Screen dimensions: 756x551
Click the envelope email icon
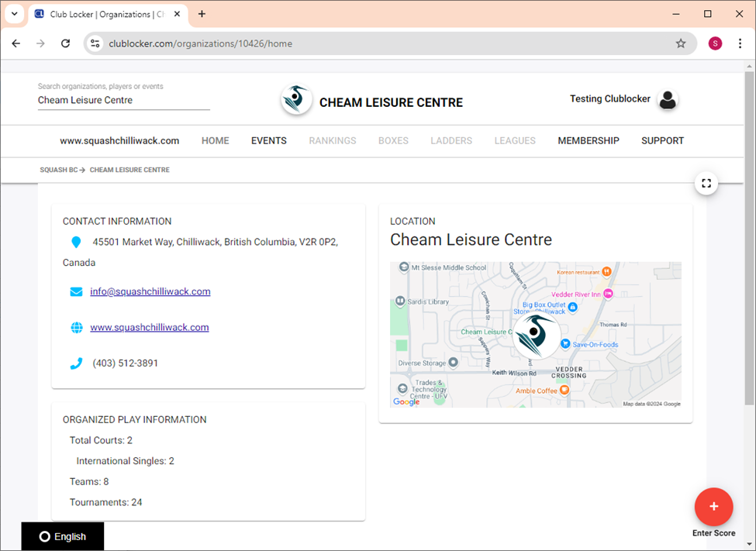point(76,292)
